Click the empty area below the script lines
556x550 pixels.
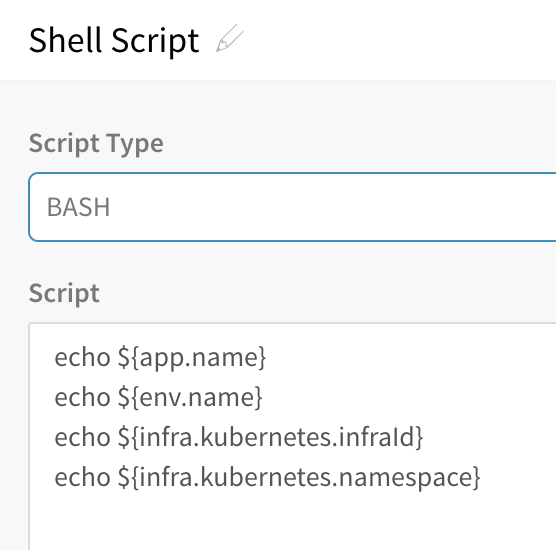point(292,521)
